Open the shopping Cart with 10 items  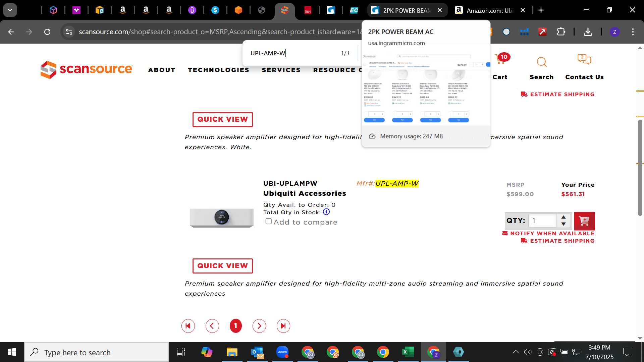click(500, 66)
